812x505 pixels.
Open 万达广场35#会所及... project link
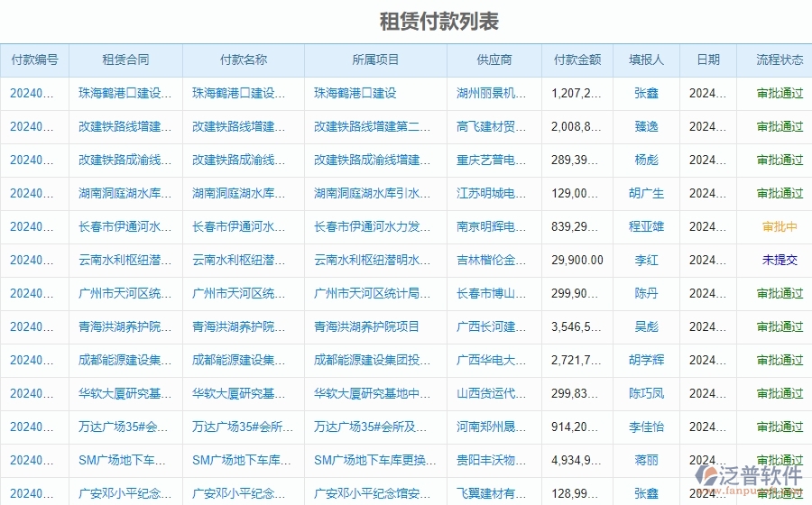(370, 427)
